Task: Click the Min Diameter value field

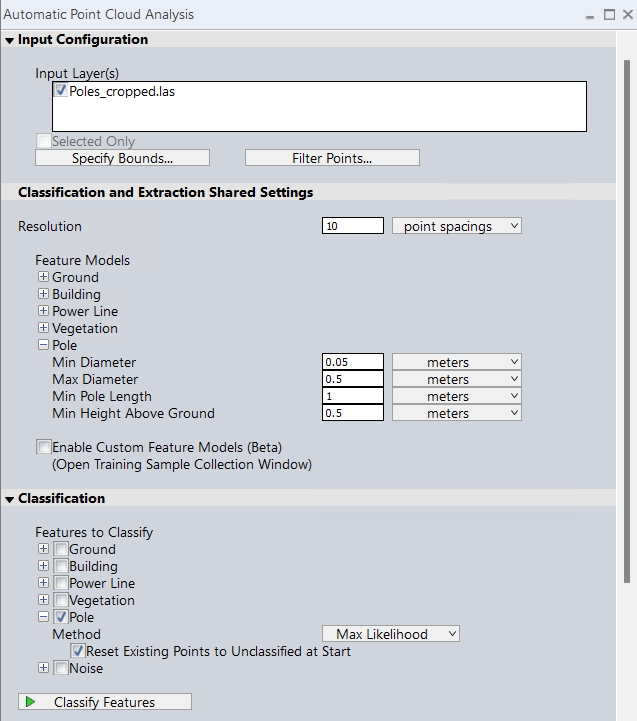Action: pyautogui.click(x=353, y=362)
